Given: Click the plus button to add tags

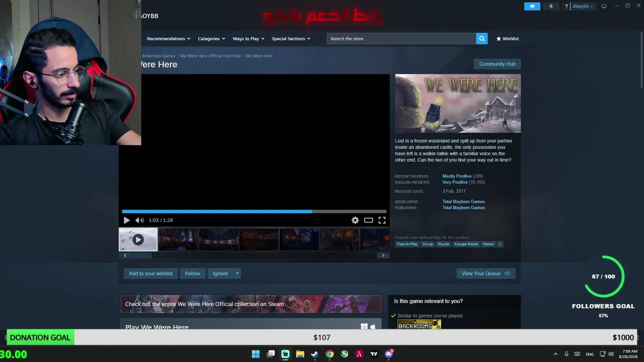Looking at the screenshot, I should click(500, 244).
